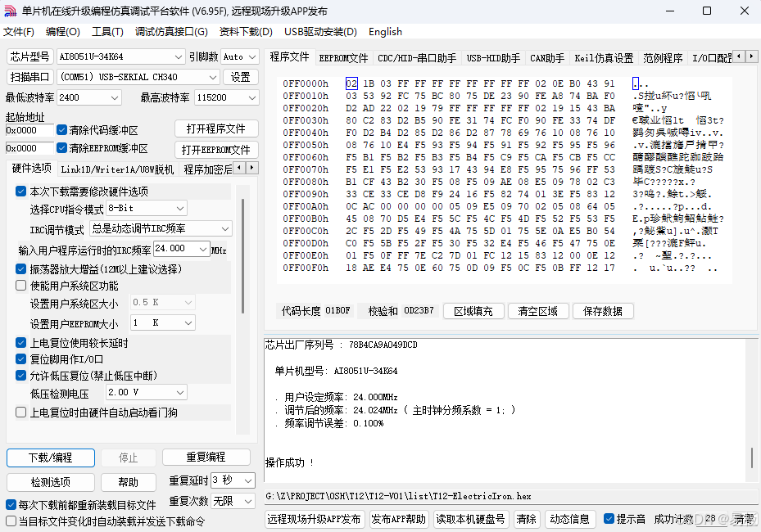Click 重复编程 button
Viewport: 761px width, 532px height.
206,457
